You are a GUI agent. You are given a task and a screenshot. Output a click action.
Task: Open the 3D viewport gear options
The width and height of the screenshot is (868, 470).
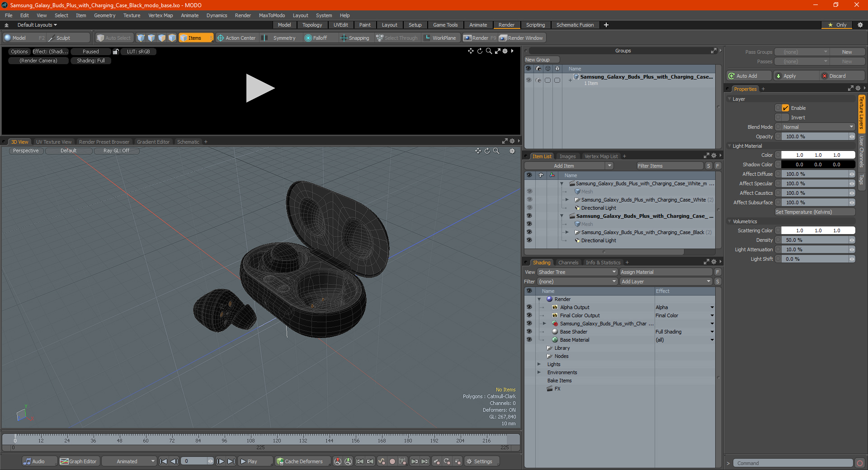coord(512,151)
